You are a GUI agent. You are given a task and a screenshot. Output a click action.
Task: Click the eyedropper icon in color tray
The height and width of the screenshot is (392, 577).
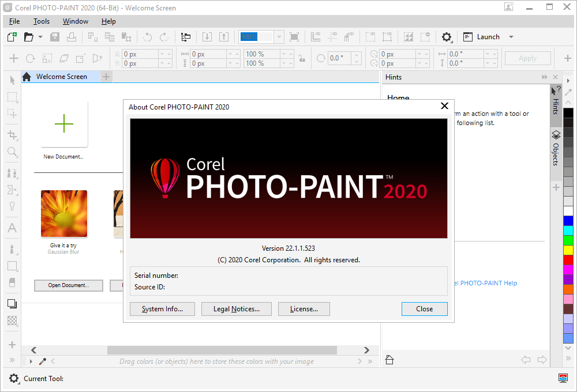(43, 361)
